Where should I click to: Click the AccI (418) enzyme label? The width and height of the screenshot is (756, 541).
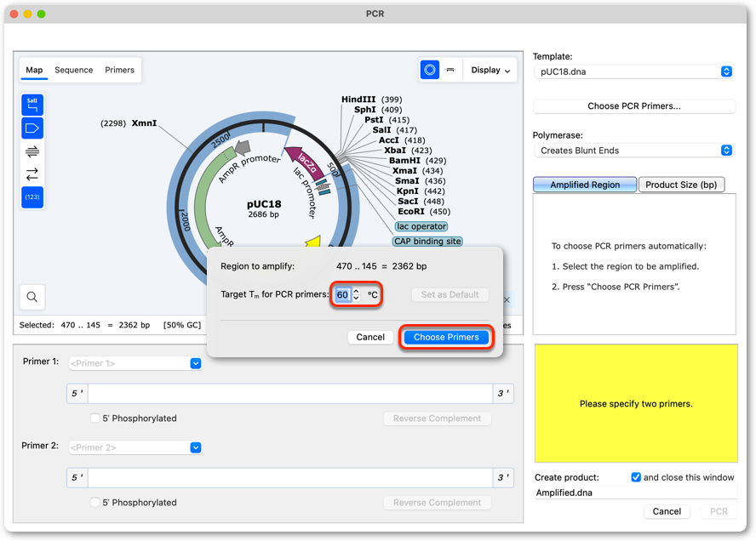(x=402, y=140)
